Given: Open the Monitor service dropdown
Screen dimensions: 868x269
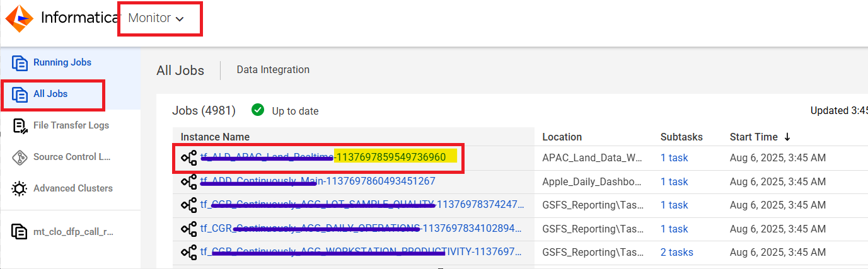Looking at the screenshot, I should point(156,18).
